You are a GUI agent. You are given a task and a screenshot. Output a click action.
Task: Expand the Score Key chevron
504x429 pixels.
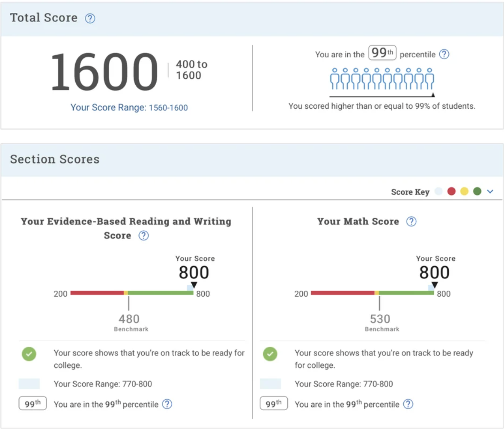tap(490, 191)
